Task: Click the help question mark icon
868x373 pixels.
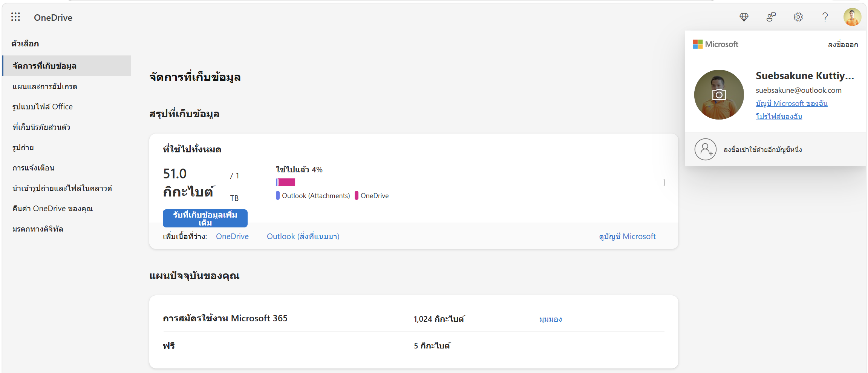Action: click(x=825, y=17)
